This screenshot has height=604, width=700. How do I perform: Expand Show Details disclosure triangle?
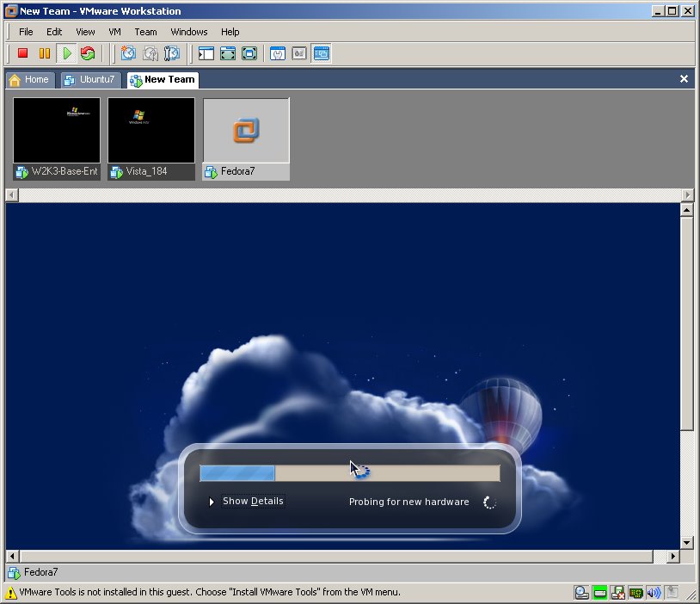(x=212, y=502)
